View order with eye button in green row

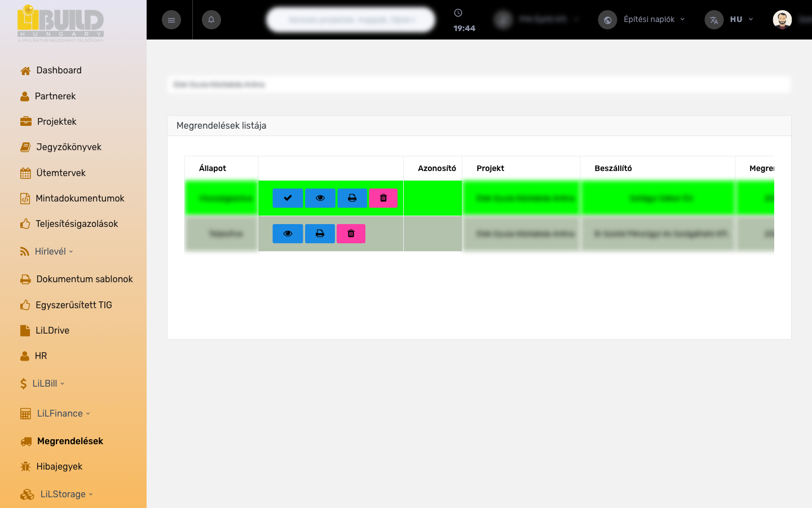[320, 198]
